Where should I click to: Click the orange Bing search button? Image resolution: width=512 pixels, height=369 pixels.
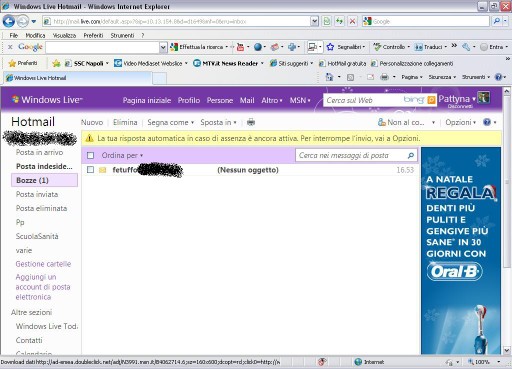click(x=431, y=100)
